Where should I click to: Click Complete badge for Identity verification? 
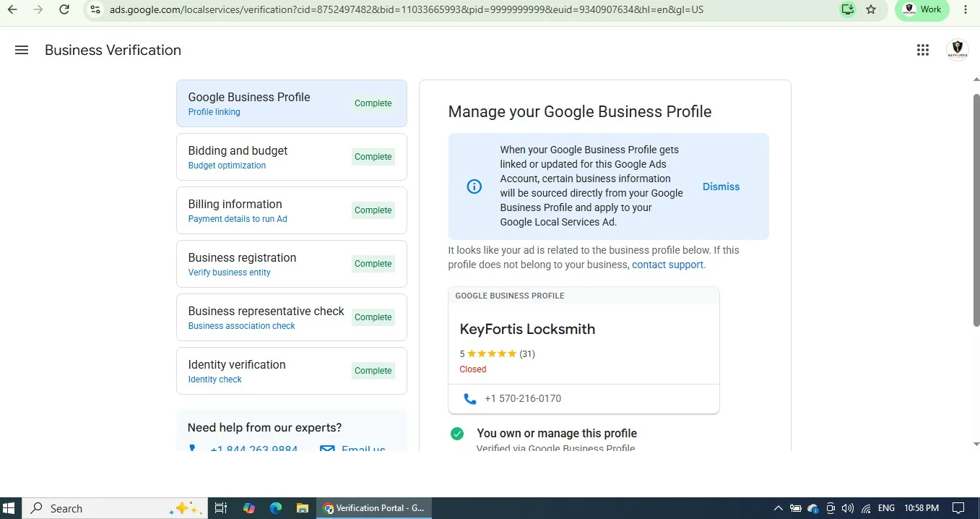tap(373, 371)
